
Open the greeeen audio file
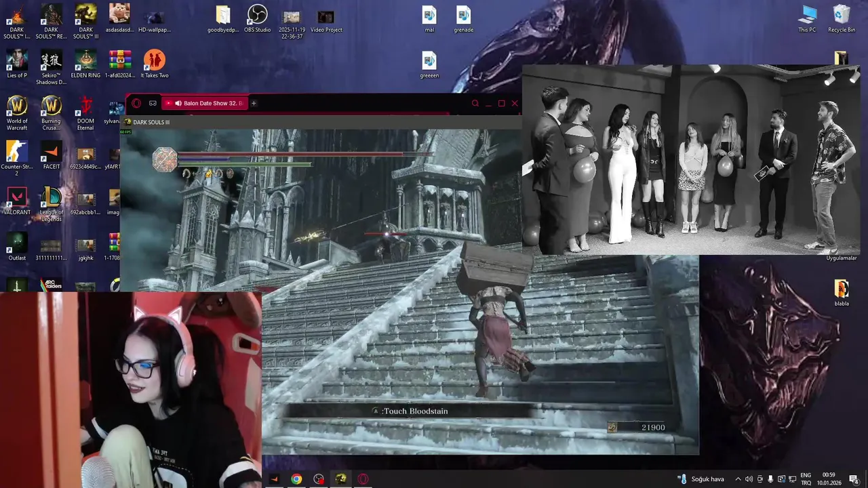(429, 64)
